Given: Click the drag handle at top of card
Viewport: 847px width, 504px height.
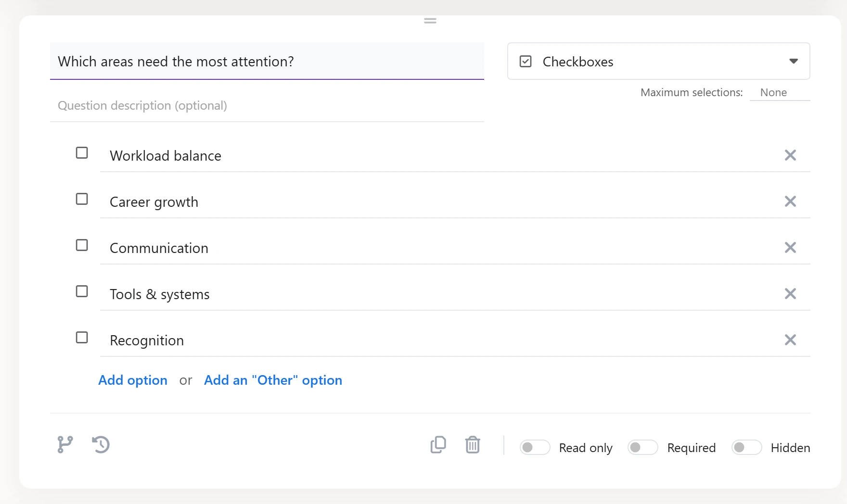Looking at the screenshot, I should click(430, 21).
